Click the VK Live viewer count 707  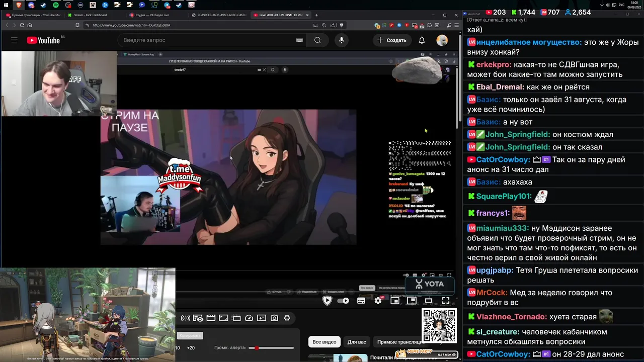point(553,12)
